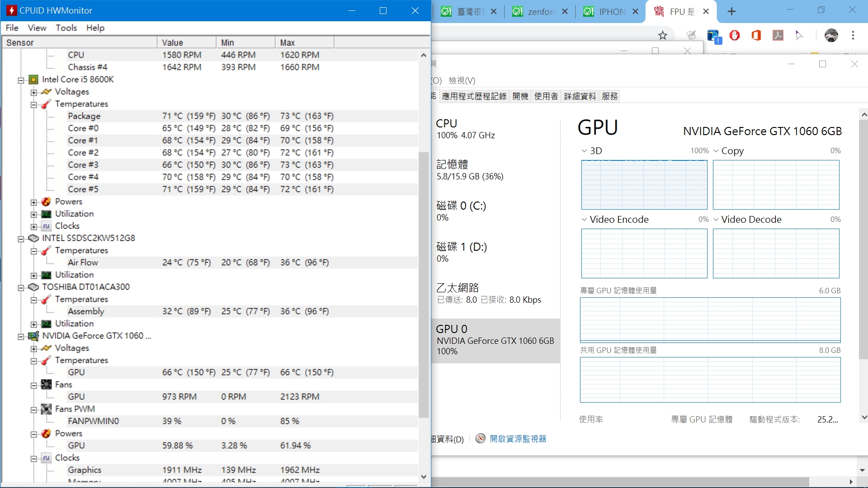Click the INTEL SSD Temperatures thermometer icon
868x488 pixels.
46,250
